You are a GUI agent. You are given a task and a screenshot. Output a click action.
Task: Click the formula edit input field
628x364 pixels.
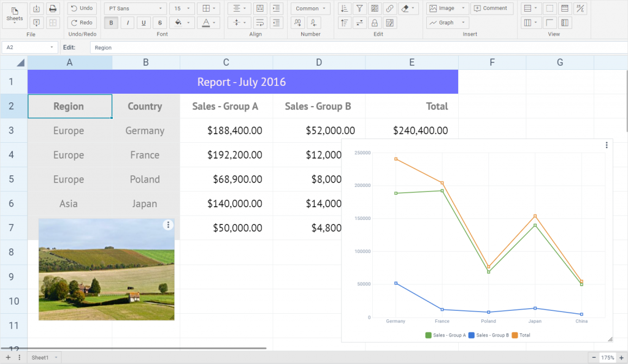356,47
